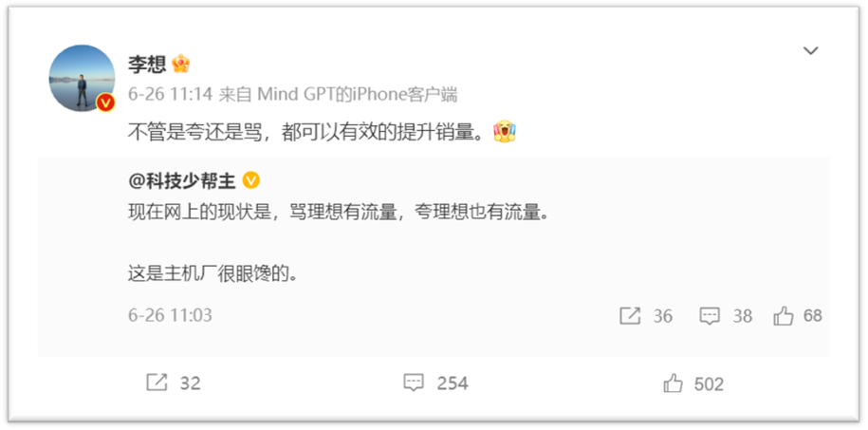This screenshot has height=430, width=868.
Task: Repost the main post with 32 shares
Action: coord(174,383)
